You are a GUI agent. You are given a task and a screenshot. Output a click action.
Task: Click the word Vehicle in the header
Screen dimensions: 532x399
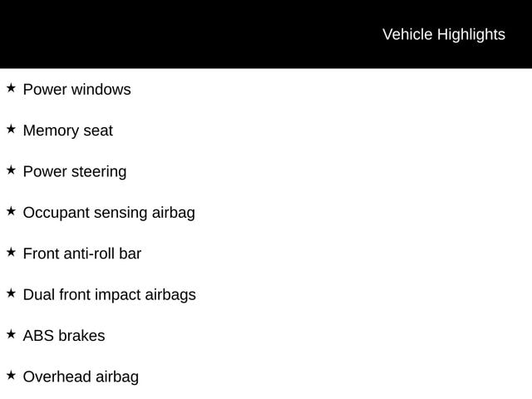(x=406, y=34)
